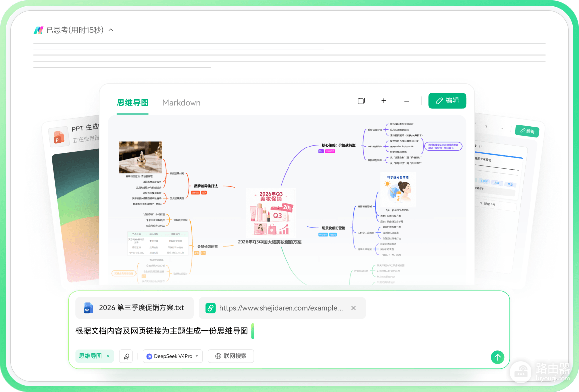579x392 pixels.
Task: Click the 2026年Q3 美妆促销 center image
Action: coord(271,212)
